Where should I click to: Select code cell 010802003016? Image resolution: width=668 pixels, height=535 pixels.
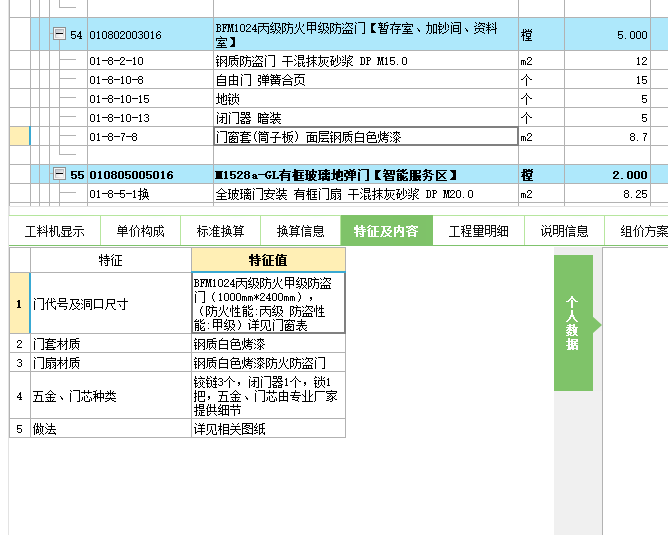[151, 35]
